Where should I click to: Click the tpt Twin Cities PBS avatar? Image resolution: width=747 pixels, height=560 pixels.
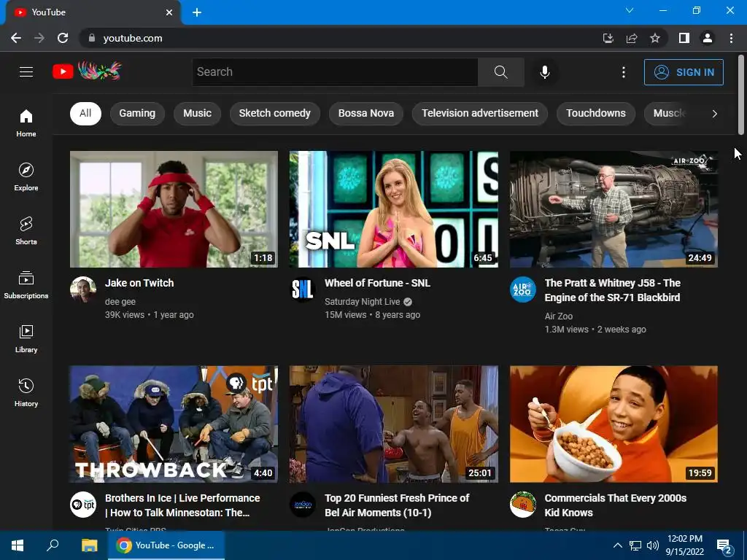click(83, 505)
